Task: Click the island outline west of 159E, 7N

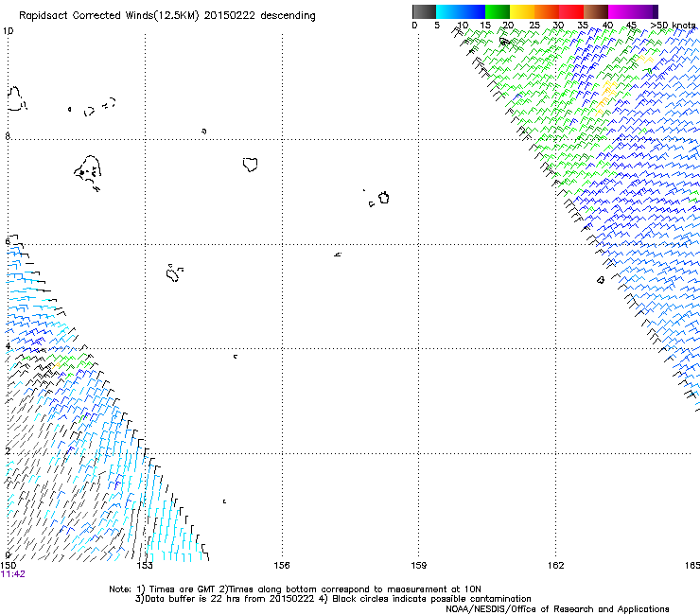Action: click(383, 198)
